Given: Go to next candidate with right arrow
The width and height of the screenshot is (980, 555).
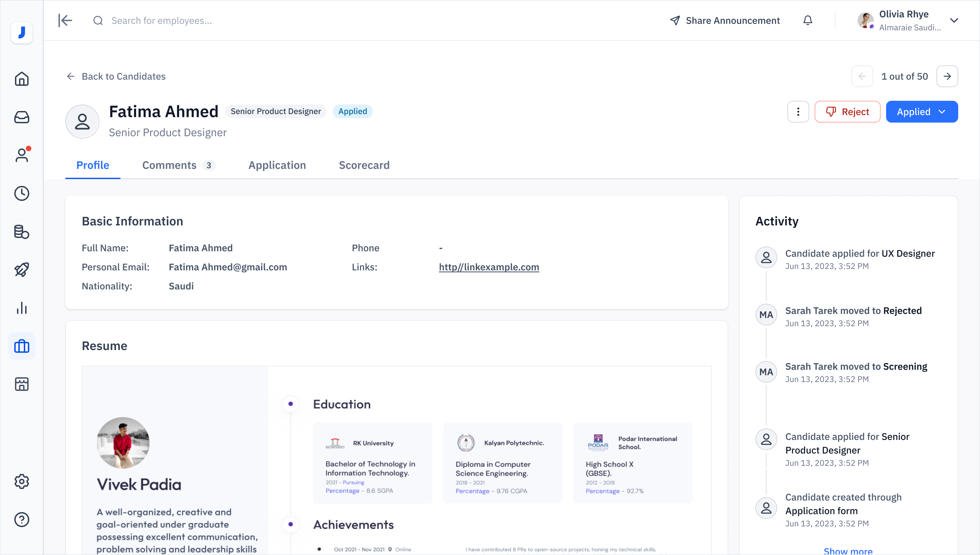Looking at the screenshot, I should [947, 76].
